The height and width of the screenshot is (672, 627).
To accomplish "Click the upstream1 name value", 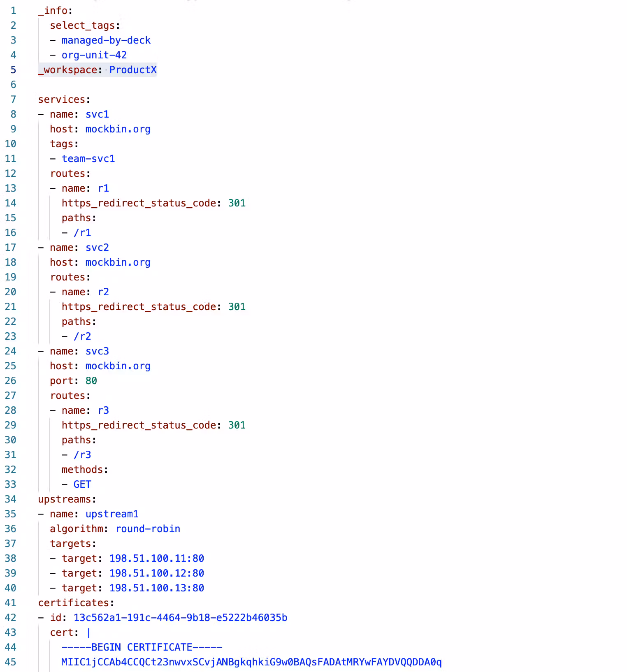I will [x=112, y=514].
